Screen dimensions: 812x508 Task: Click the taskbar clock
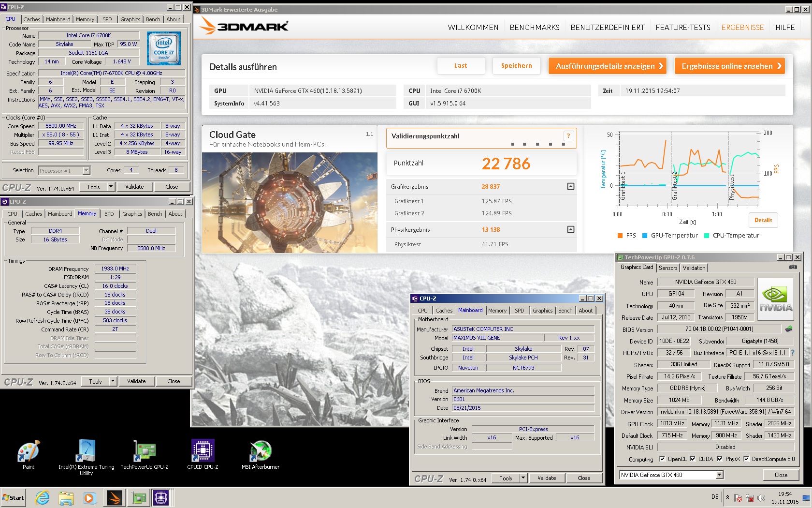(785, 498)
